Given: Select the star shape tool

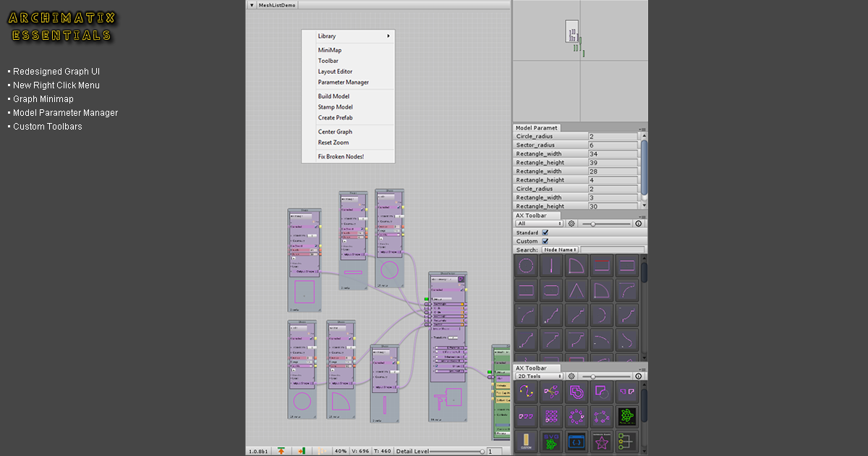Looking at the screenshot, I should (x=602, y=441).
